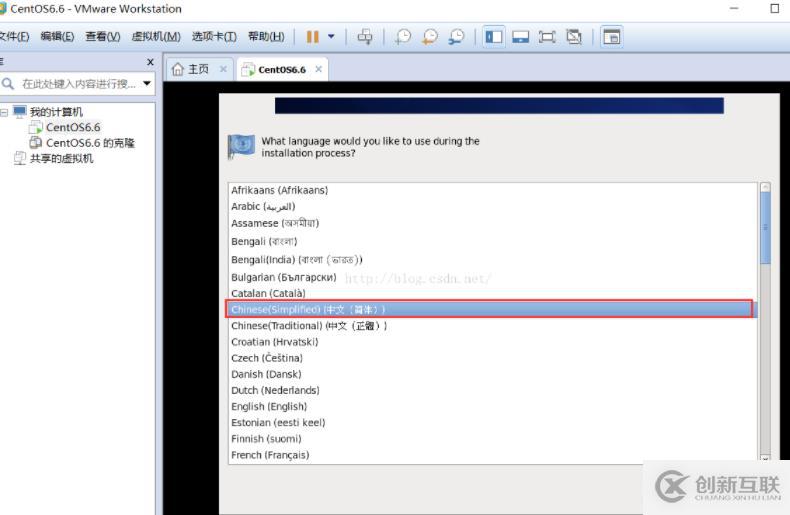Screen dimensions: 790x515
Task: Select Bengali language entry
Action: 492,241
